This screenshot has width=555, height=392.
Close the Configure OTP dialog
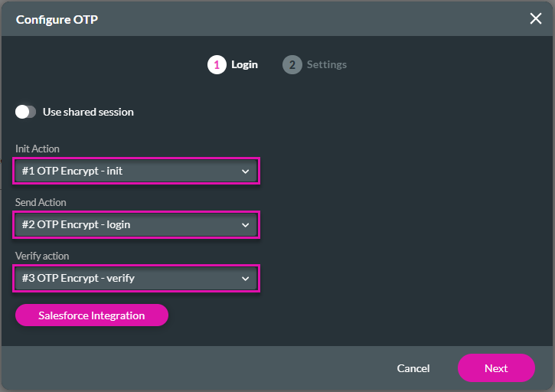(x=536, y=18)
